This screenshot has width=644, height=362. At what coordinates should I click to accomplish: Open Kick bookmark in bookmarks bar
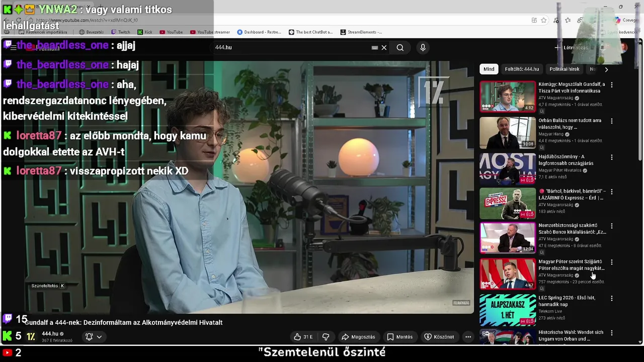(x=145, y=32)
